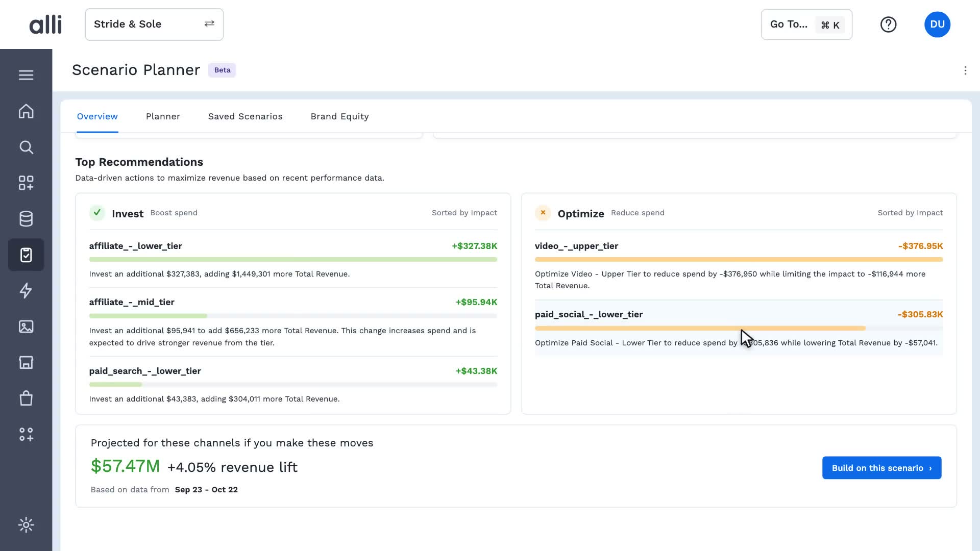The image size is (980, 551).
Task: Click the Beta badge
Action: pos(222,70)
